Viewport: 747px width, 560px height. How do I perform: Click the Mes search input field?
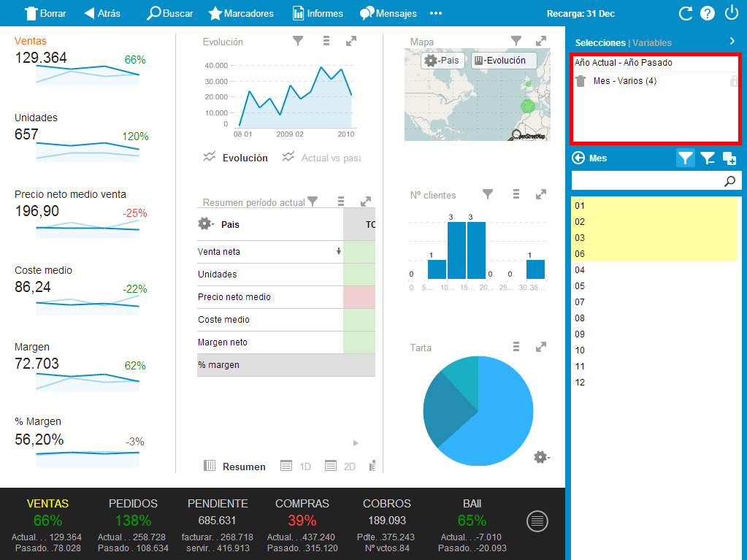pyautogui.click(x=646, y=181)
